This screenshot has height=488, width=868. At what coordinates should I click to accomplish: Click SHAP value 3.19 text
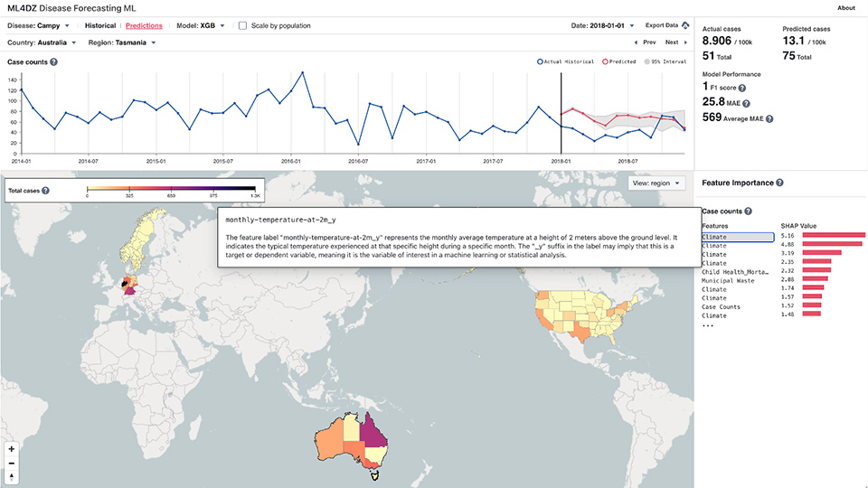click(x=788, y=253)
